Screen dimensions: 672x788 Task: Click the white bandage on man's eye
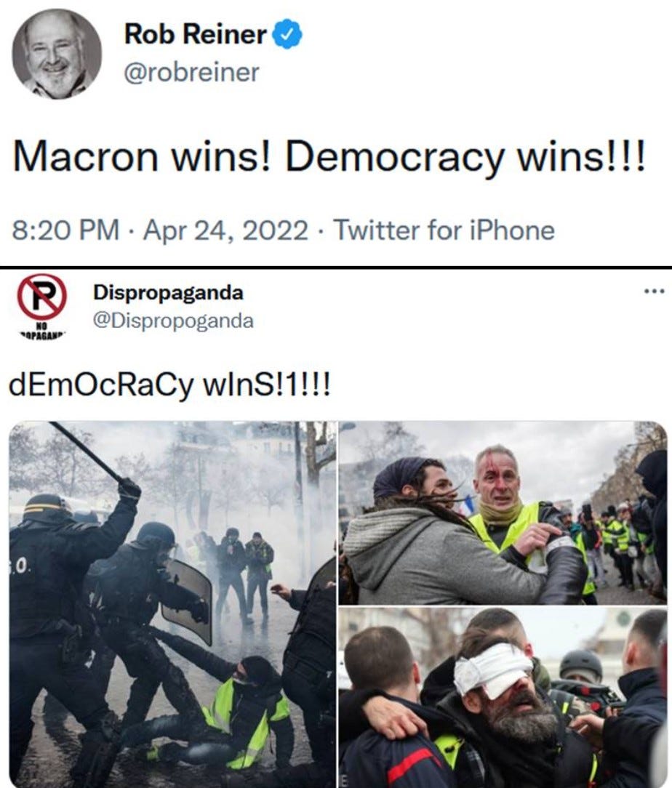493,668
